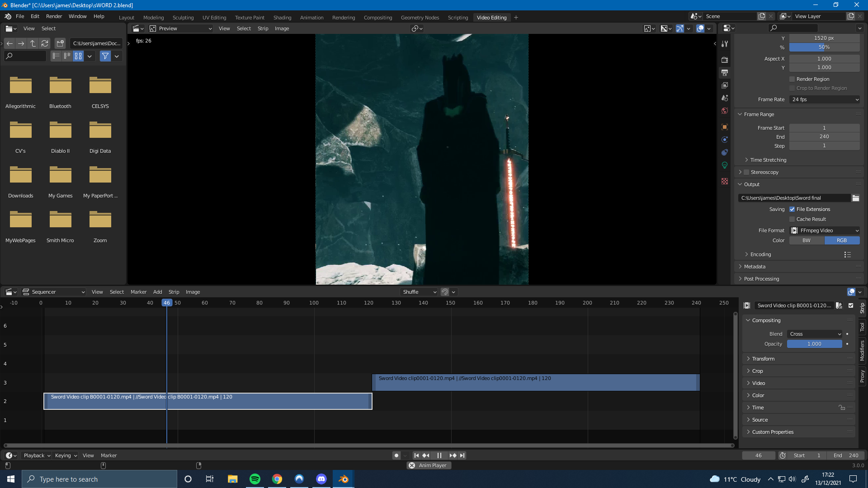The width and height of the screenshot is (868, 488).
Task: Switch file browser to thumbnail view
Action: click(78, 56)
